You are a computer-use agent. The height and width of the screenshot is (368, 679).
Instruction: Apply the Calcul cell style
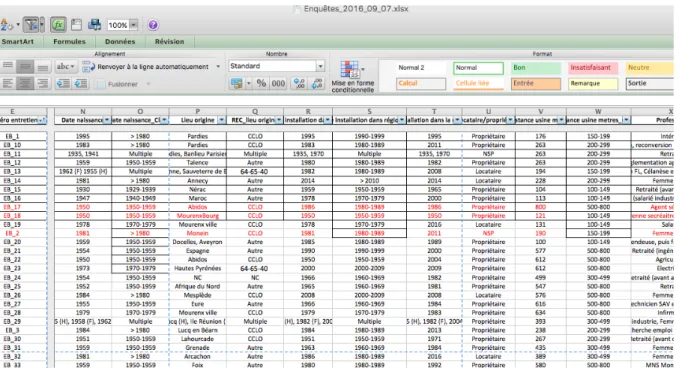coord(421,84)
